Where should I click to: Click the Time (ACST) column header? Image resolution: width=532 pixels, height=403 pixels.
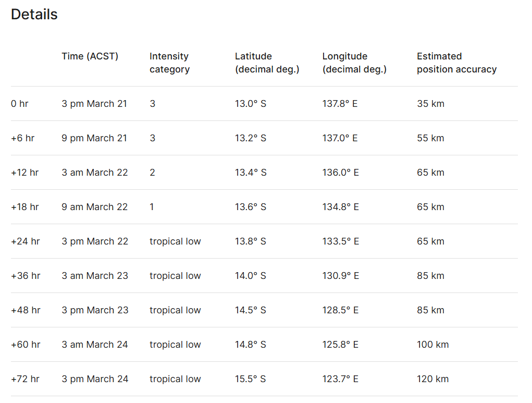pyautogui.click(x=90, y=56)
